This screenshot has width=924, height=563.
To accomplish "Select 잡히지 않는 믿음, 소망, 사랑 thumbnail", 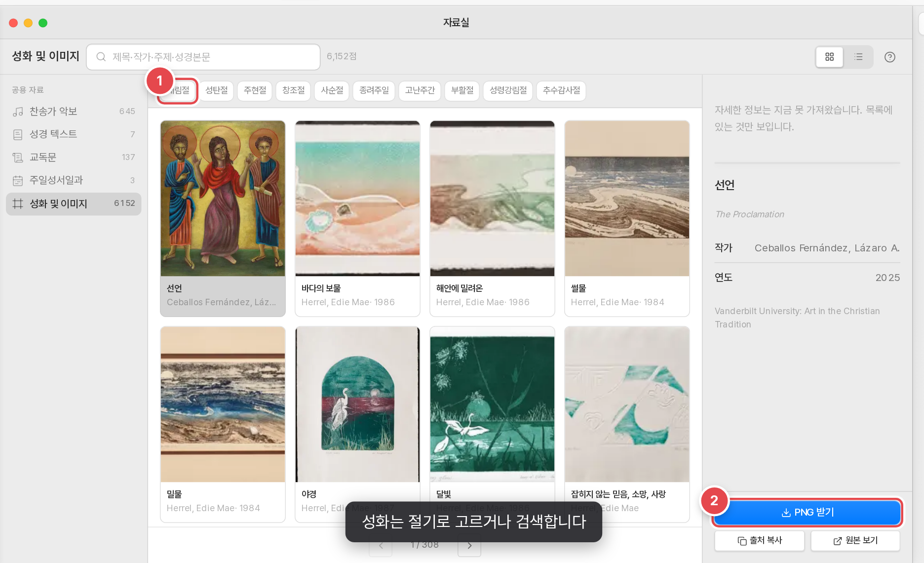I will (627, 404).
